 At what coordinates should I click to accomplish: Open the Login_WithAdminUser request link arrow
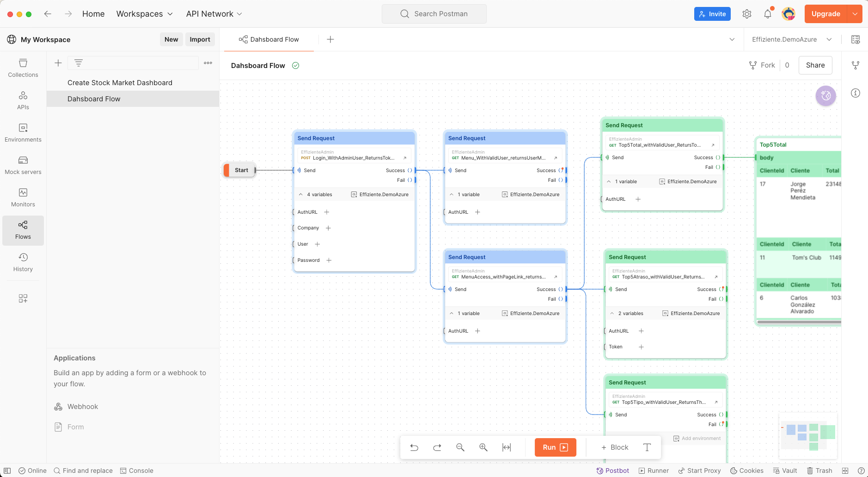click(405, 158)
